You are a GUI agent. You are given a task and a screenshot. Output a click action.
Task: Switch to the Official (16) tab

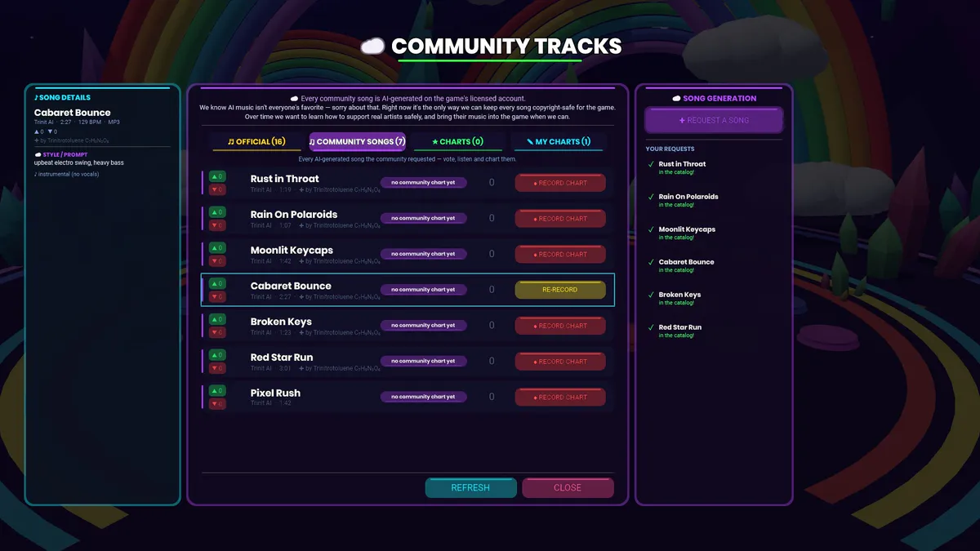tap(256, 142)
